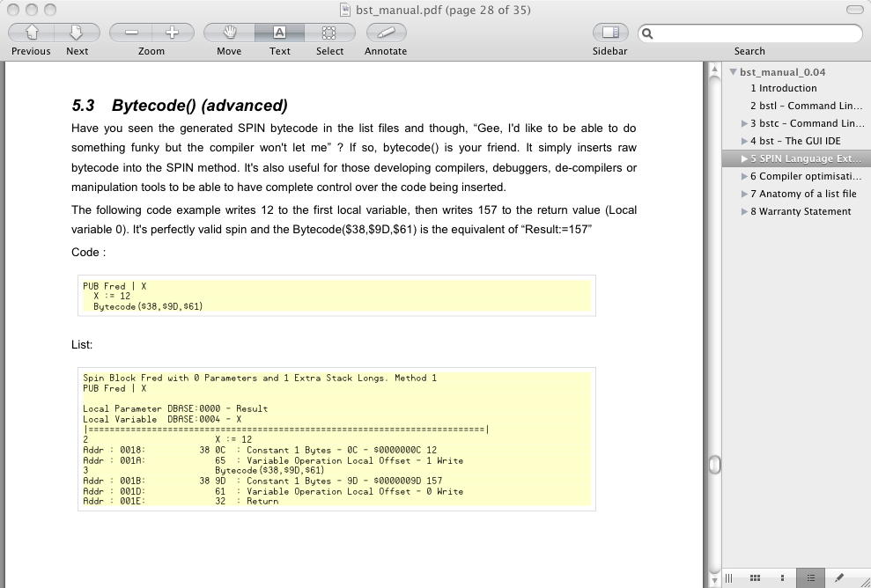Click the scrollbar up arrow
Image resolution: width=871 pixels, height=588 pixels.
715,70
